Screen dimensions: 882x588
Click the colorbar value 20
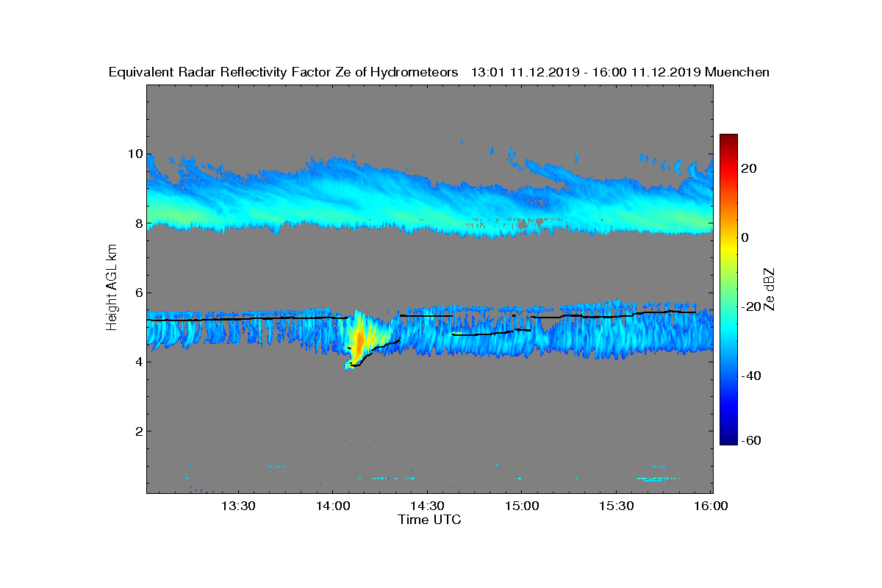[x=750, y=168]
